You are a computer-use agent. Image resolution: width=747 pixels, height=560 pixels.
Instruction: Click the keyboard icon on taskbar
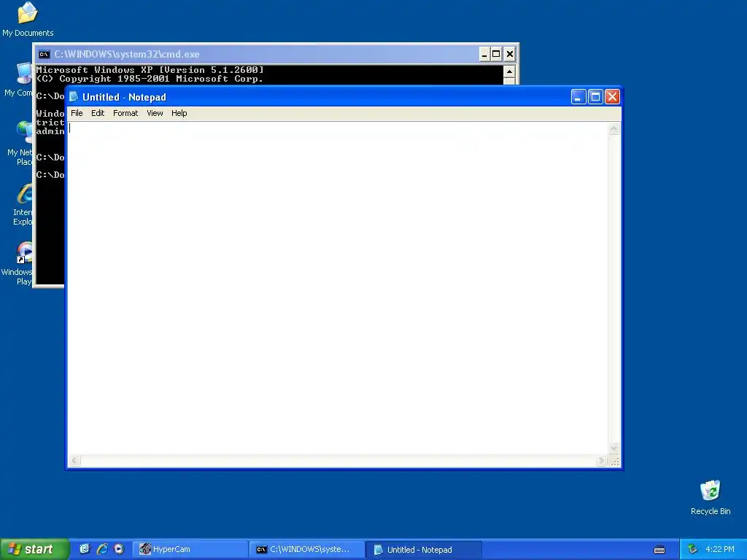pos(659,550)
